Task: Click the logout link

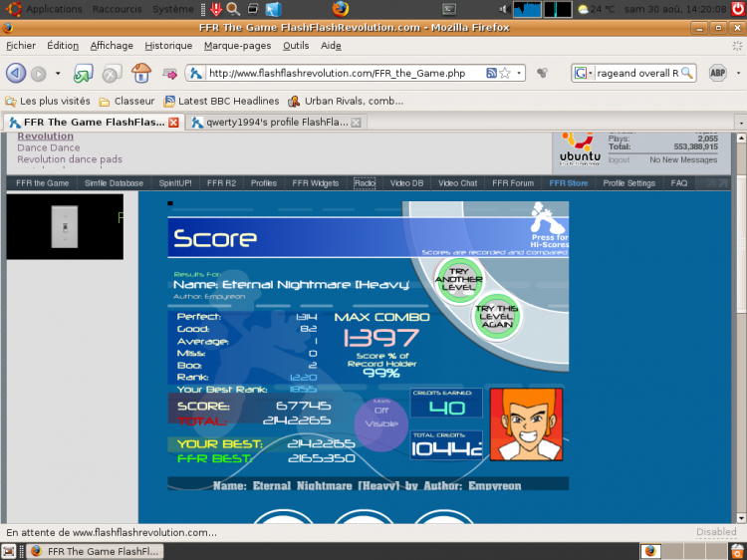Action: 619,160
